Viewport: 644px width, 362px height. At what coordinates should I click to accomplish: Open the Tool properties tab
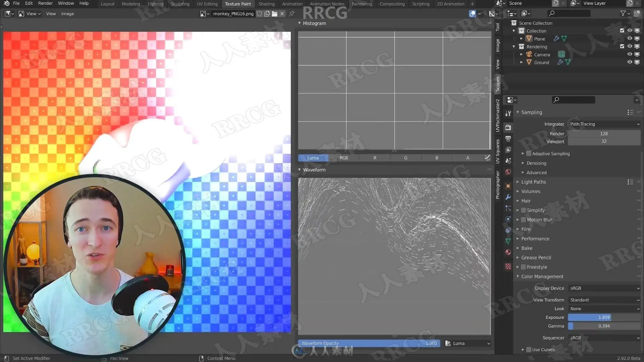[508, 113]
